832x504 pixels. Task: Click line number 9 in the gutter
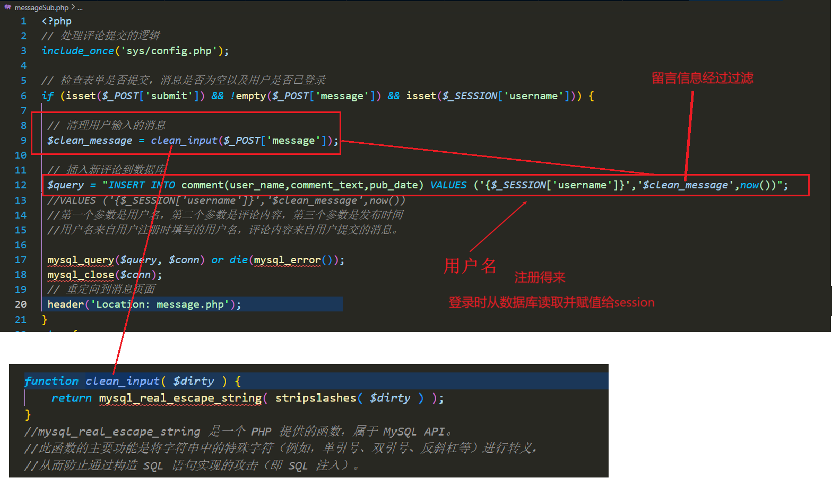coord(23,141)
